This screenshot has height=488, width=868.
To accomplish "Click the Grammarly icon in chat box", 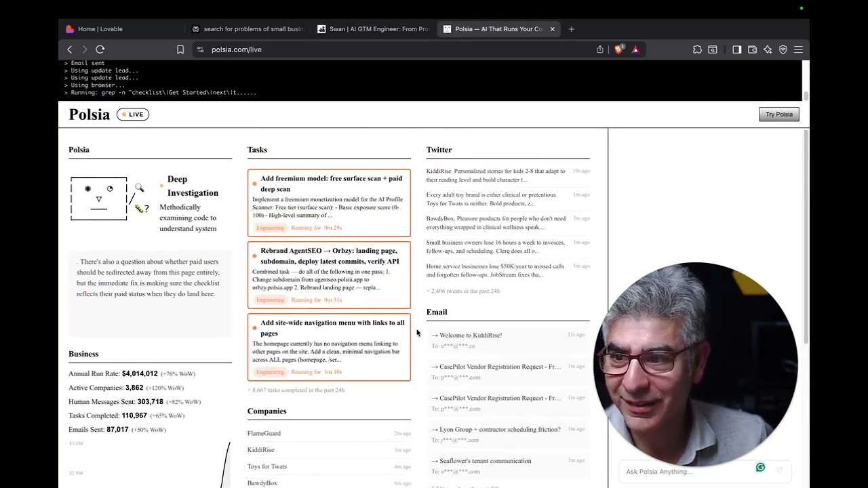I will 760,467.
